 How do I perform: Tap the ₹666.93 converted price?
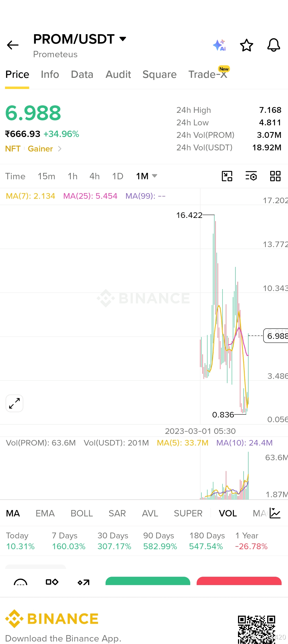tap(23, 134)
